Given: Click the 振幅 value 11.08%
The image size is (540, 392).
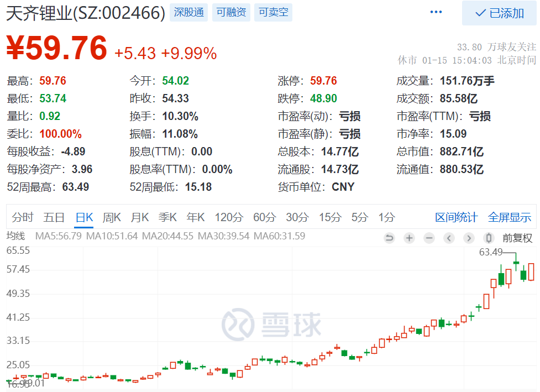Looking at the screenshot, I should [x=180, y=134].
